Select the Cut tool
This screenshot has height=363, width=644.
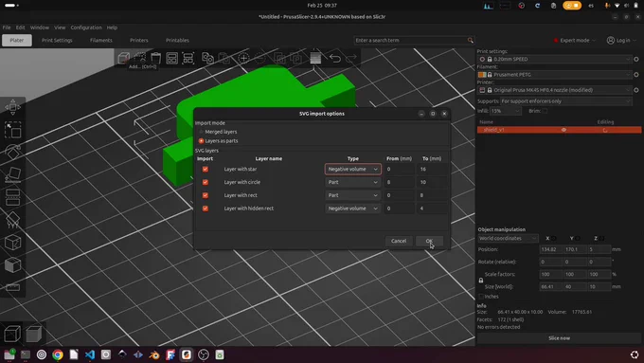pos(12,197)
